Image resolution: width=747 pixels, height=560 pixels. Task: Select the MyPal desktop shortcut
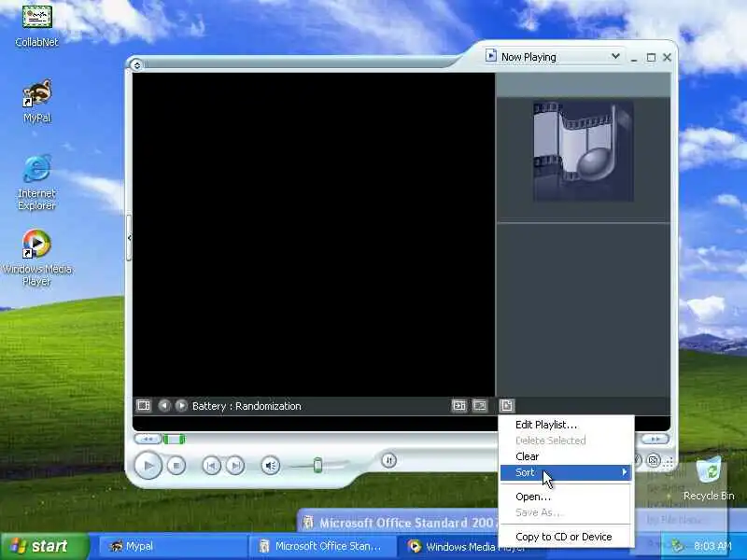[x=36, y=102]
